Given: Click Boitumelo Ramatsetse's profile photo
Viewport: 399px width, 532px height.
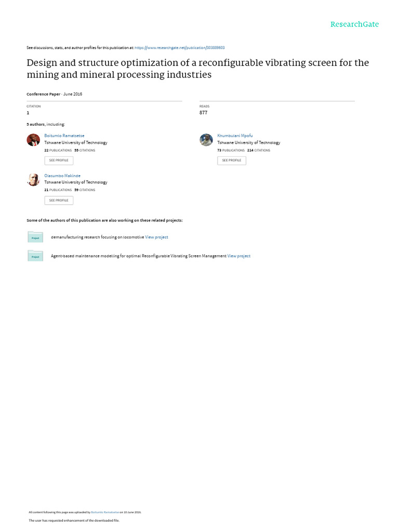Looking at the screenshot, I should click(33, 140).
